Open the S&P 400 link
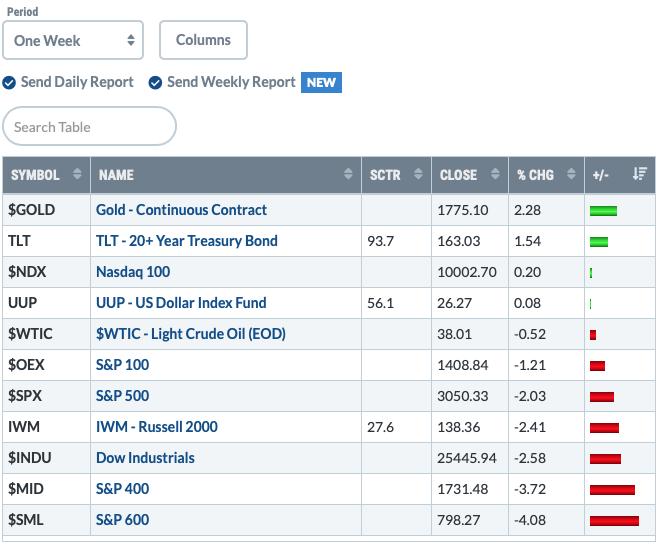This screenshot has width=661, height=545. click(122, 489)
